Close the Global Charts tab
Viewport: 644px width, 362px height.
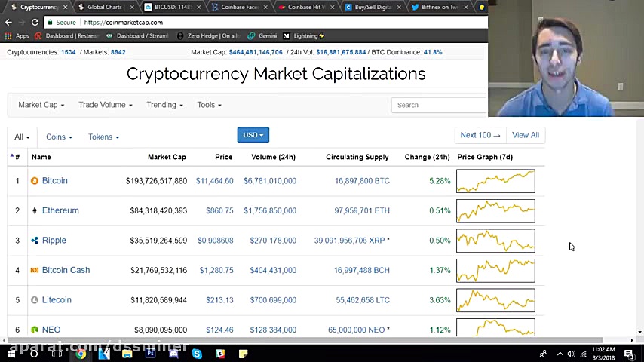[x=132, y=7]
